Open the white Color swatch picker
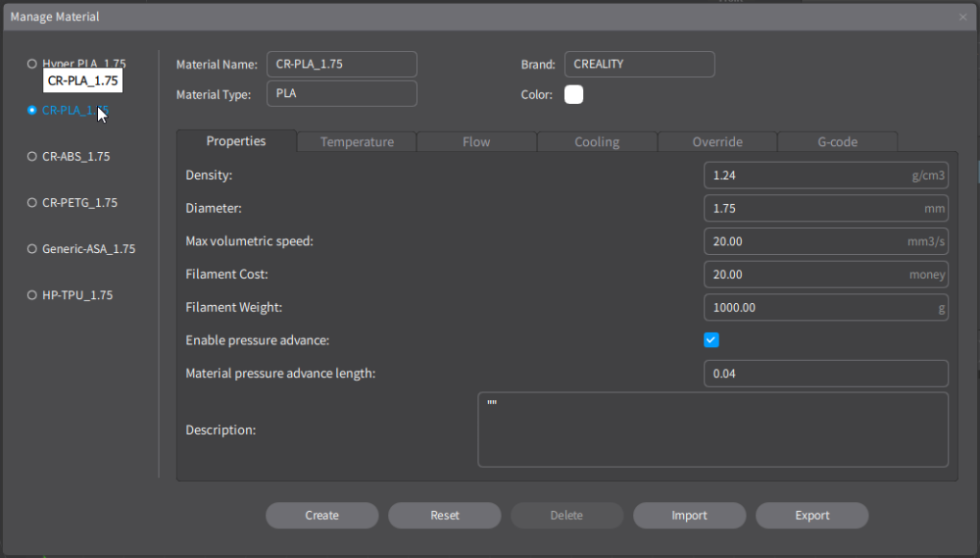The height and width of the screenshot is (558, 980). [x=573, y=94]
